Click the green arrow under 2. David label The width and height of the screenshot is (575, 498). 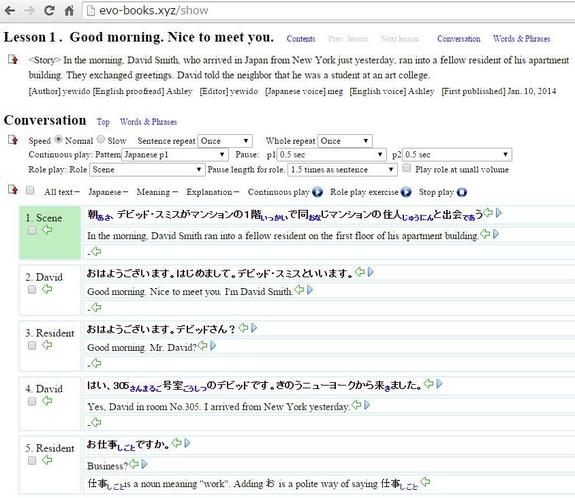click(x=47, y=289)
